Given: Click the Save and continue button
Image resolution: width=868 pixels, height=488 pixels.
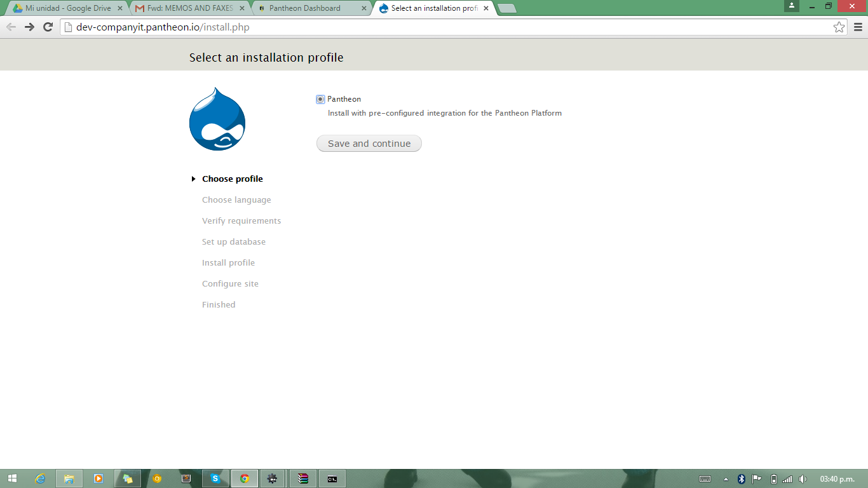Looking at the screenshot, I should pyautogui.click(x=369, y=144).
